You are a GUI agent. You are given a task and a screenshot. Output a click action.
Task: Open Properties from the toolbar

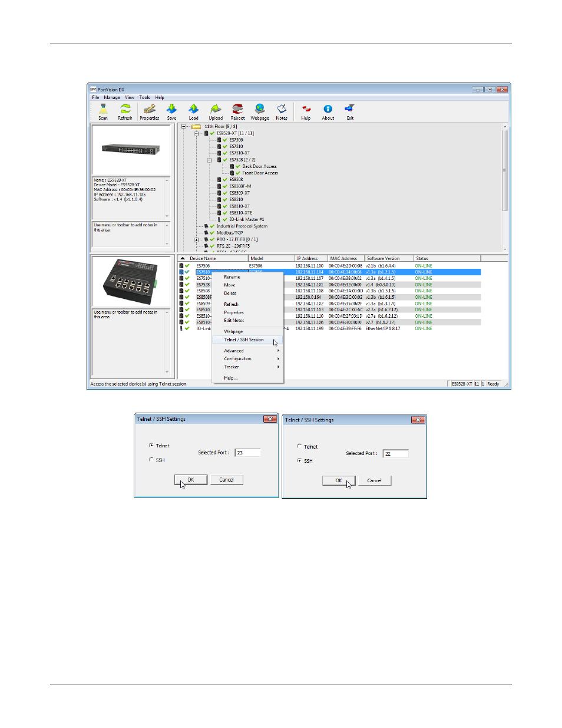149,110
